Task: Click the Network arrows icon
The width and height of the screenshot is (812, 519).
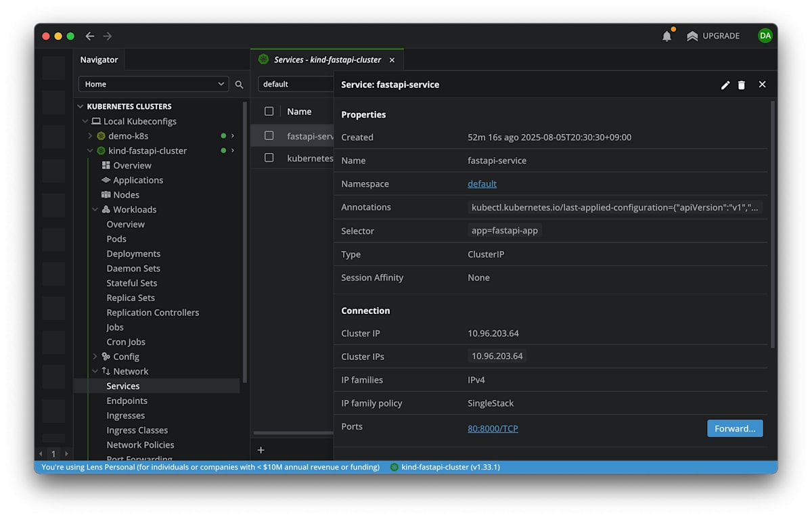Action: [106, 371]
